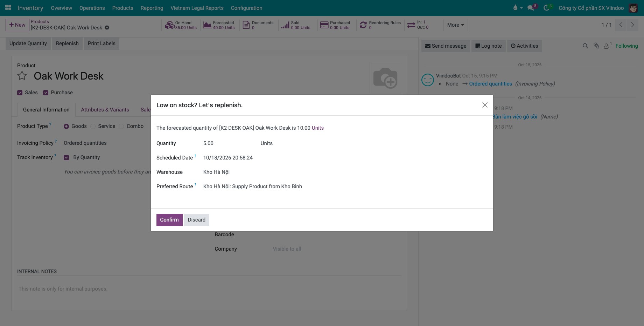Open On Hand 35.00 Units stat
Image resolution: width=644 pixels, height=326 pixels.
[x=181, y=25]
